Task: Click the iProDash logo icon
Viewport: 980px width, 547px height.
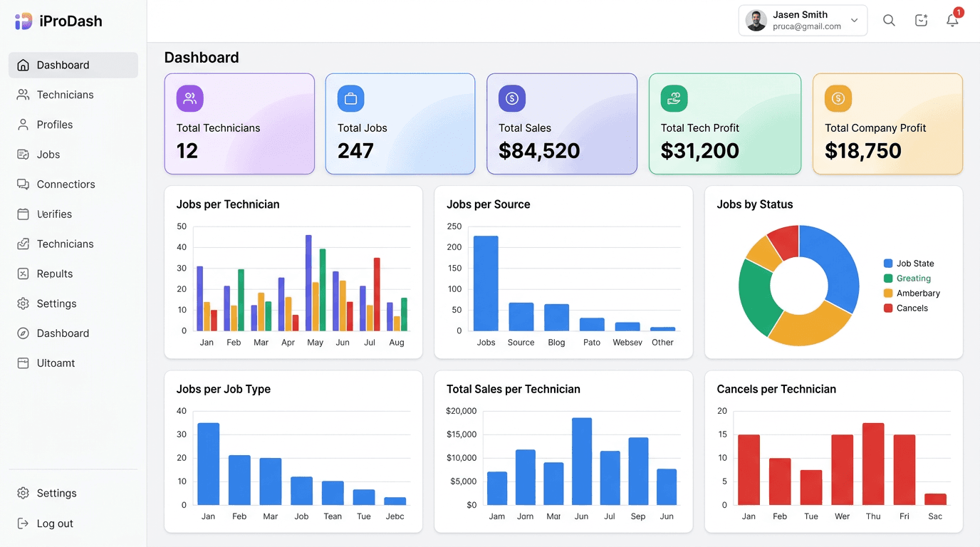Action: coord(22,21)
